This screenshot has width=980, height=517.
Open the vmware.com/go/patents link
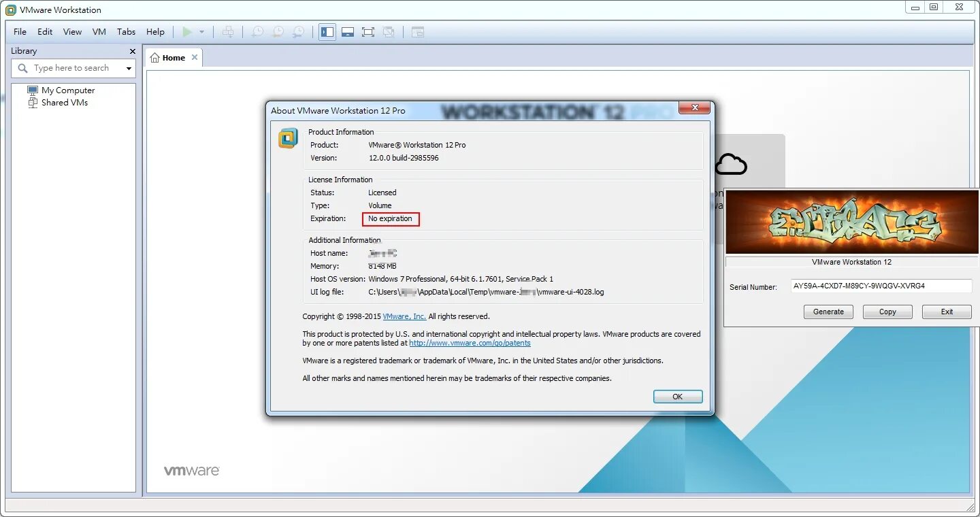pos(470,344)
